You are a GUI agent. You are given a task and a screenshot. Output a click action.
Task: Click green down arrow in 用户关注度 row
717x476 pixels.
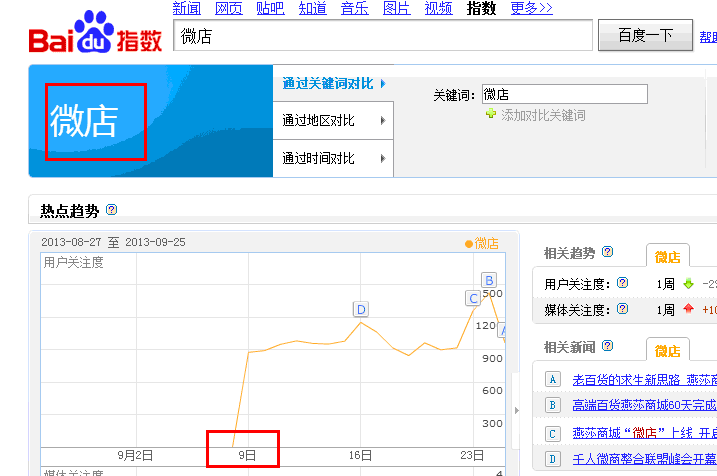tap(689, 284)
